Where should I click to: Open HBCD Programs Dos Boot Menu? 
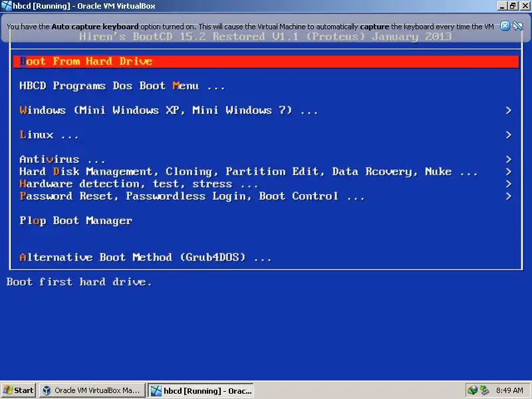pos(122,86)
